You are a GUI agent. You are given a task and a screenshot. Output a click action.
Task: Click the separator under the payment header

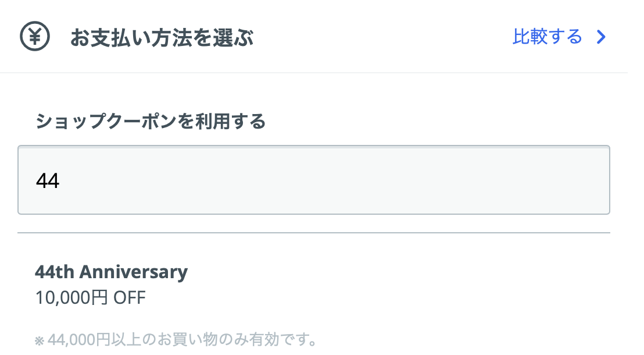click(314, 73)
